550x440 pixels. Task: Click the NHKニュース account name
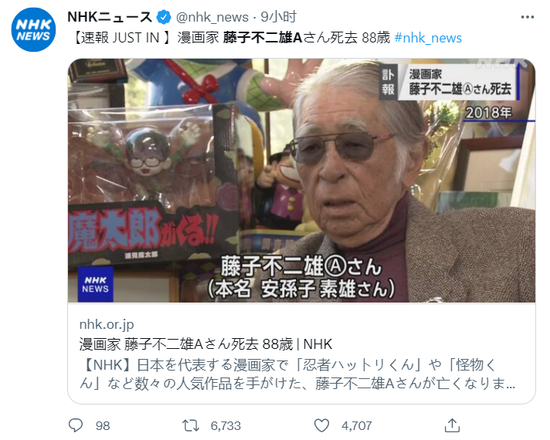[x=109, y=17]
